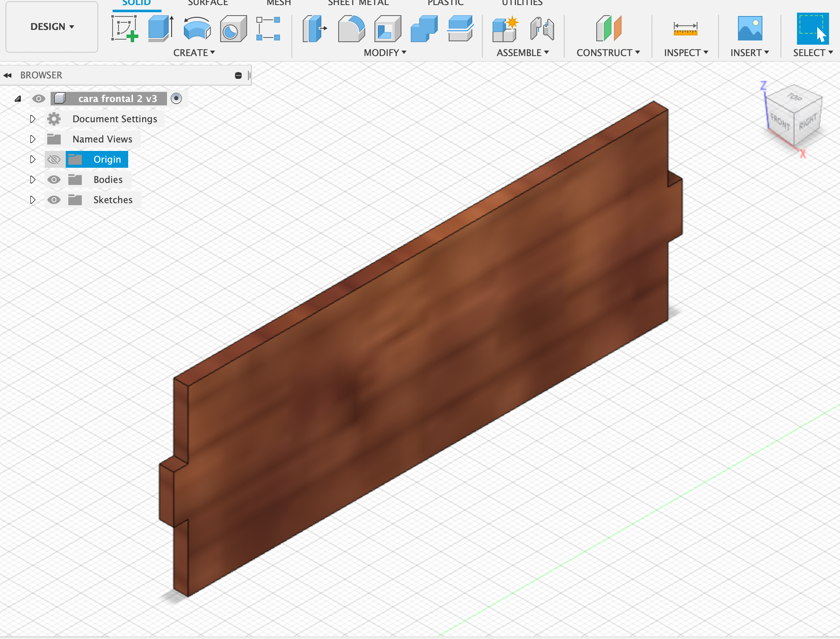Click the Bodies folder icon

pos(75,180)
